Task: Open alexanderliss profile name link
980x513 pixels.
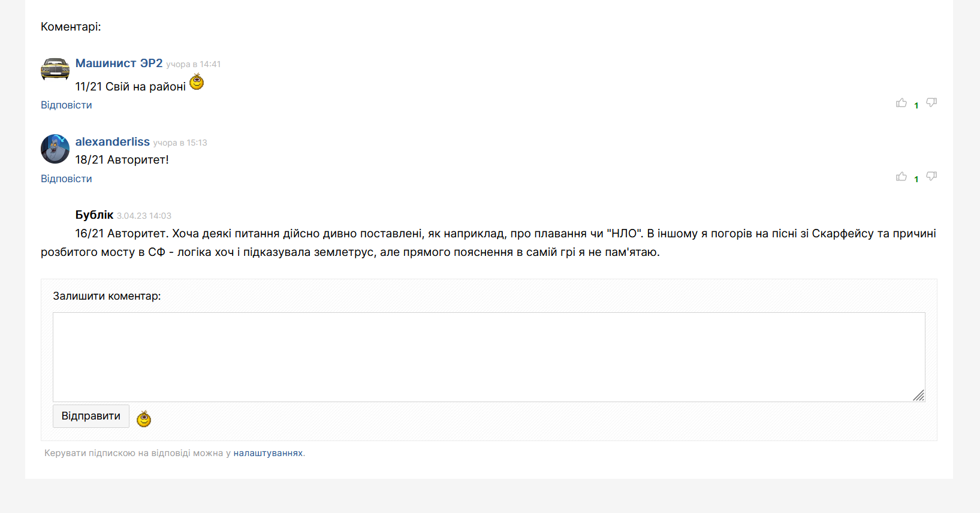Action: [x=113, y=141]
